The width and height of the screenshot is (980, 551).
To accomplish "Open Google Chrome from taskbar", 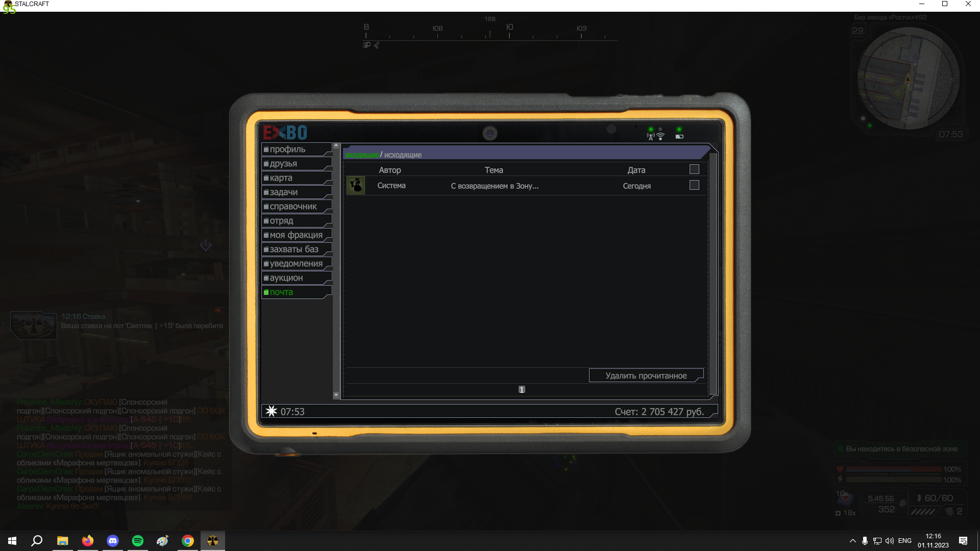I will pyautogui.click(x=188, y=541).
